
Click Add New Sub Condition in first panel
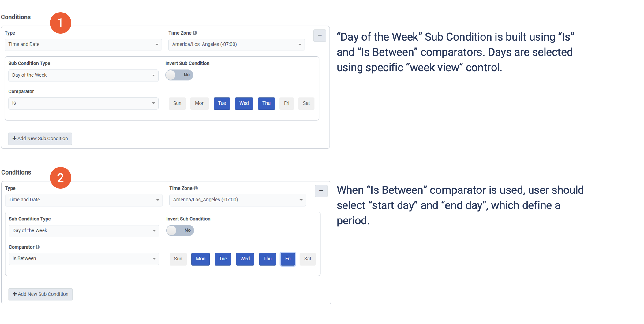point(40,138)
